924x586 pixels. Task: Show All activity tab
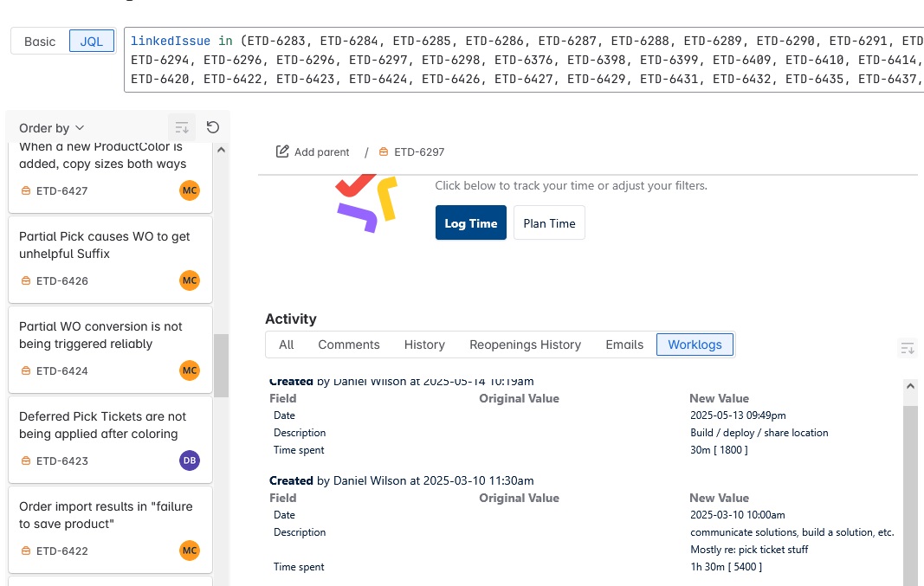287,345
